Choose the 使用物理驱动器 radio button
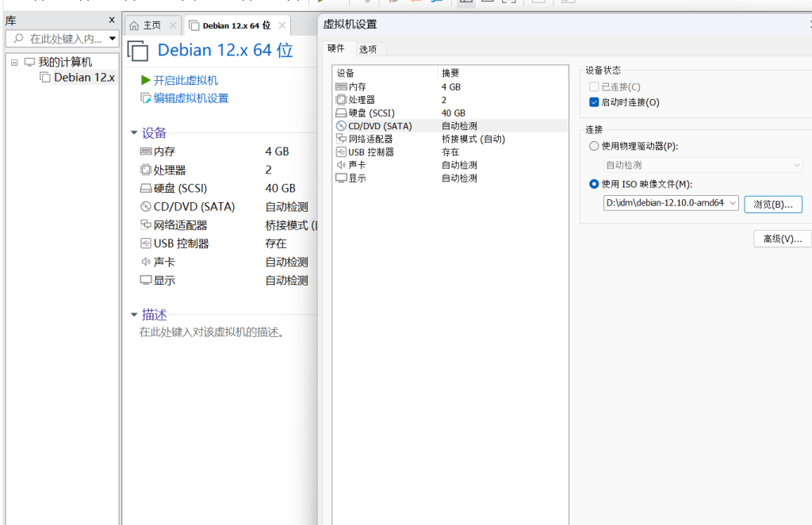The image size is (812, 525). [594, 146]
